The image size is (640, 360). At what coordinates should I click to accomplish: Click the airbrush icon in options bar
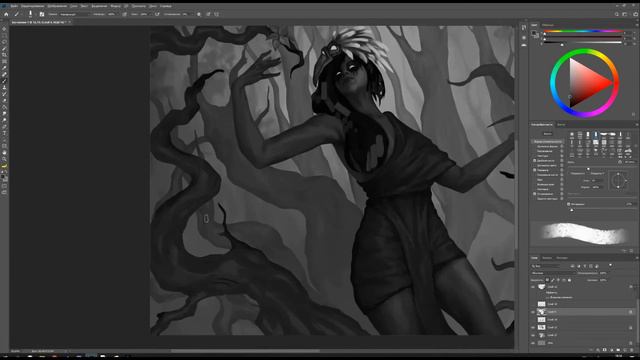coord(157,14)
